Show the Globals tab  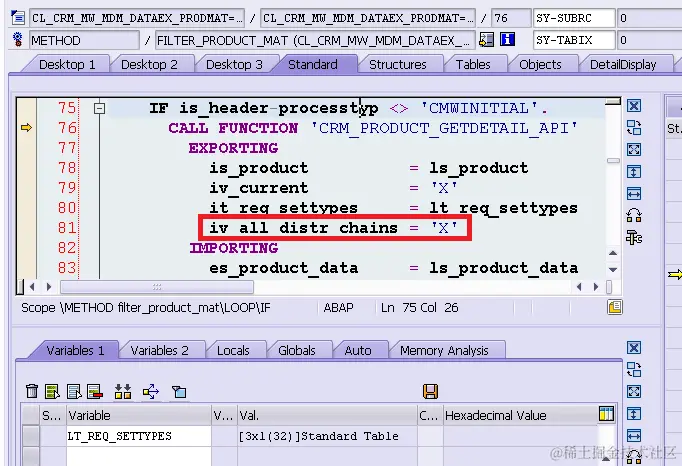tap(297, 350)
